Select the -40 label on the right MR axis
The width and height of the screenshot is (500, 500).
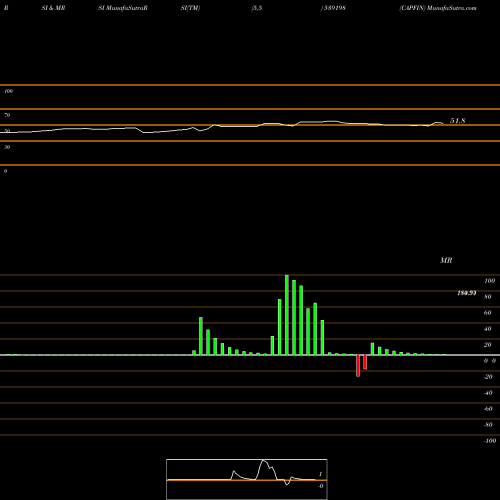(488, 393)
